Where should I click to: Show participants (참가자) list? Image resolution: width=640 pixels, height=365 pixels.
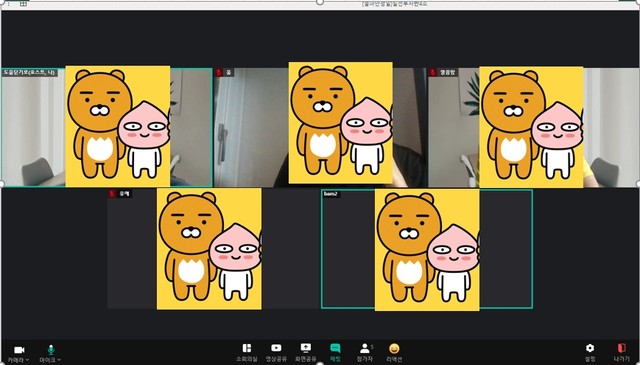point(364,348)
